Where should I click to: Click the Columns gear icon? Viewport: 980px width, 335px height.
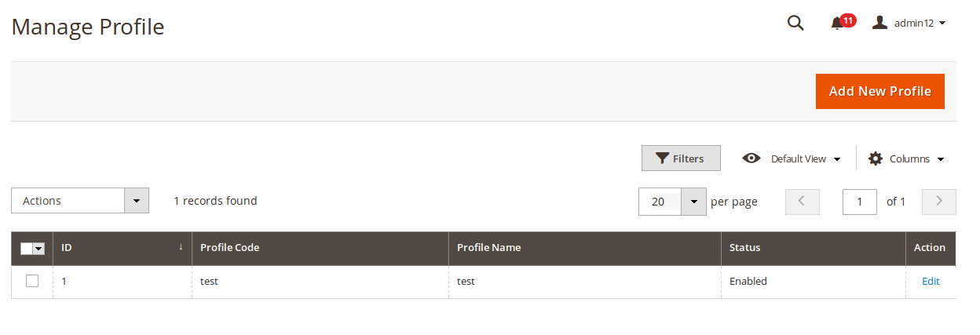pos(876,158)
